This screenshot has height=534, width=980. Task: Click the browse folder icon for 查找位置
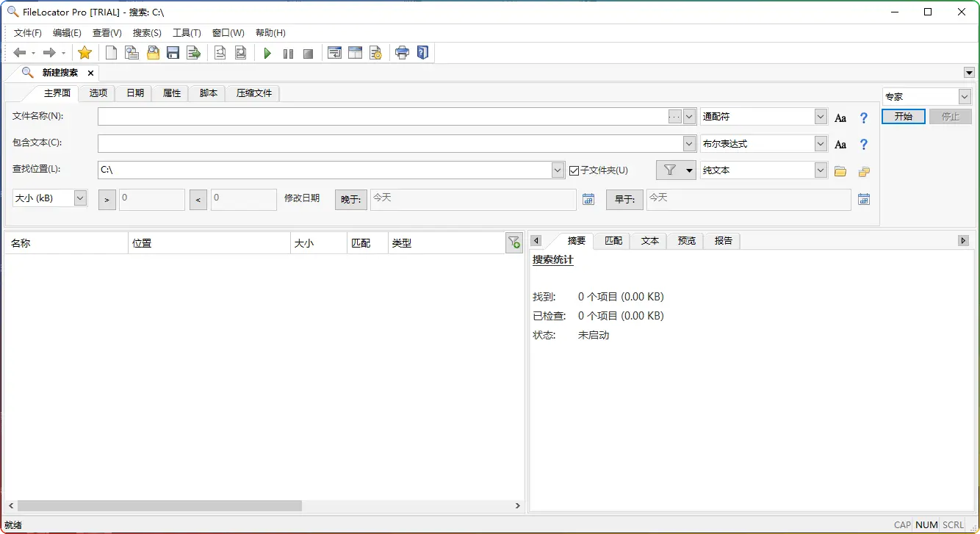[840, 171]
